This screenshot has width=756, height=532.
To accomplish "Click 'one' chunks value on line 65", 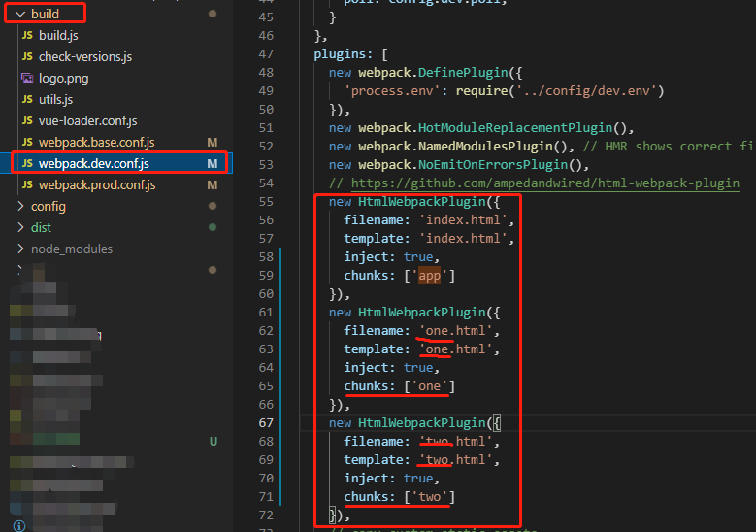I will [429, 386].
